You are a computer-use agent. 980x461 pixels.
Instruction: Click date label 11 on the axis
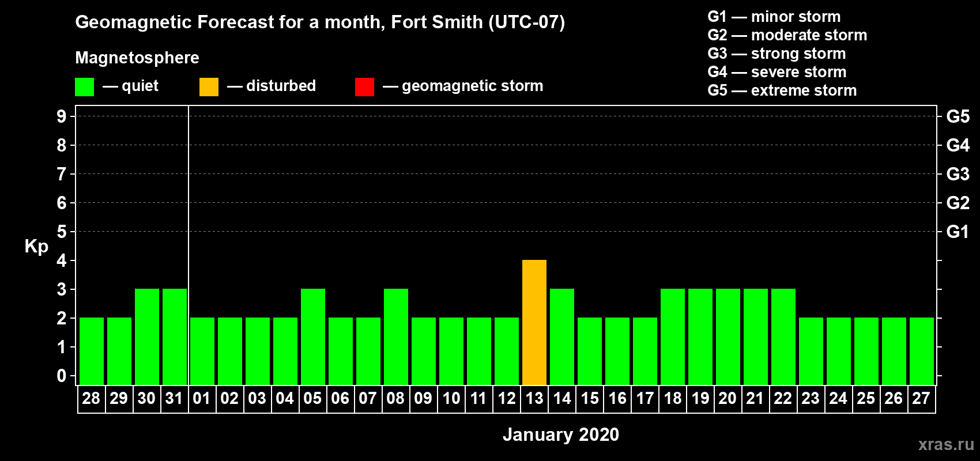tap(478, 398)
